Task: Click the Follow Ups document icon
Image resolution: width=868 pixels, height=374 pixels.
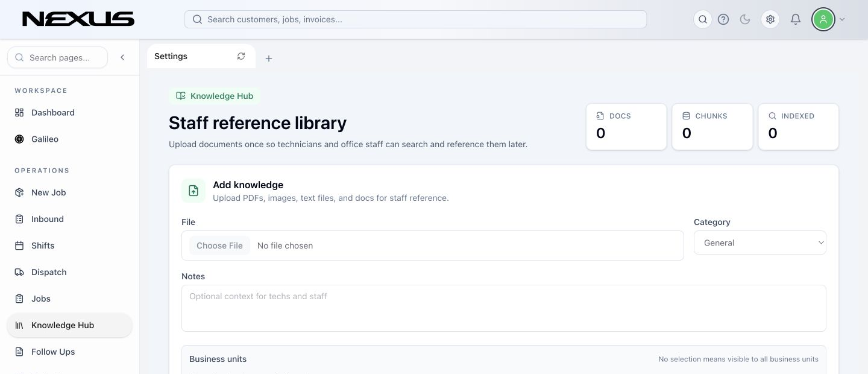Action: pyautogui.click(x=19, y=352)
